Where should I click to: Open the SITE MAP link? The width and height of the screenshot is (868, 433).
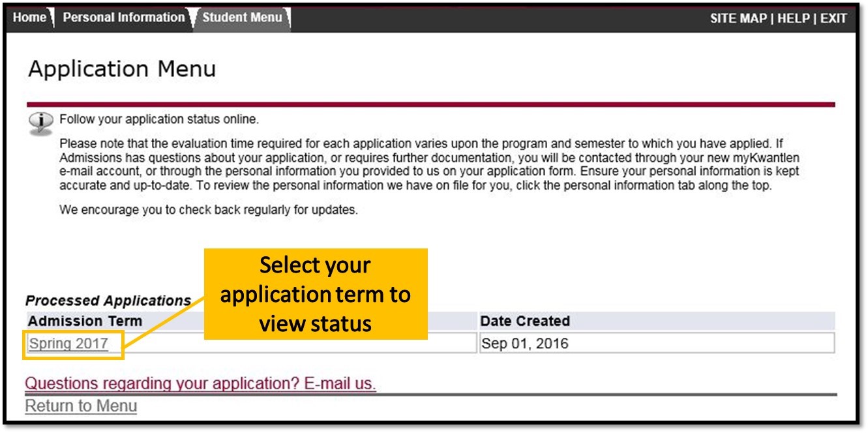pos(738,19)
